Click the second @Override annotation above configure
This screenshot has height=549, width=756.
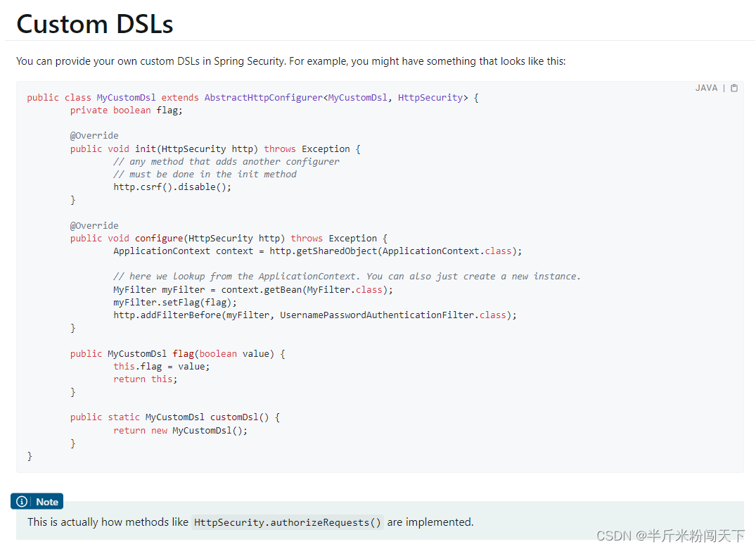point(94,225)
